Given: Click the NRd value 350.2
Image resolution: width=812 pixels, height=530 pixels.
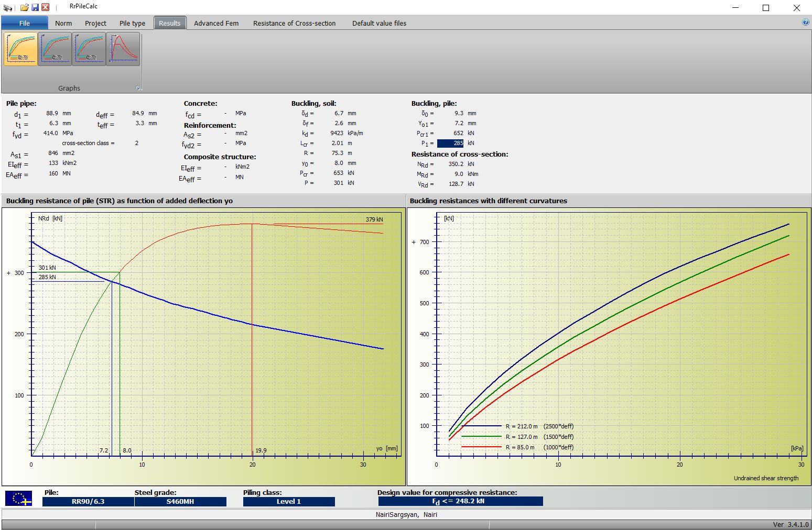Looking at the screenshot, I should click(456, 164).
